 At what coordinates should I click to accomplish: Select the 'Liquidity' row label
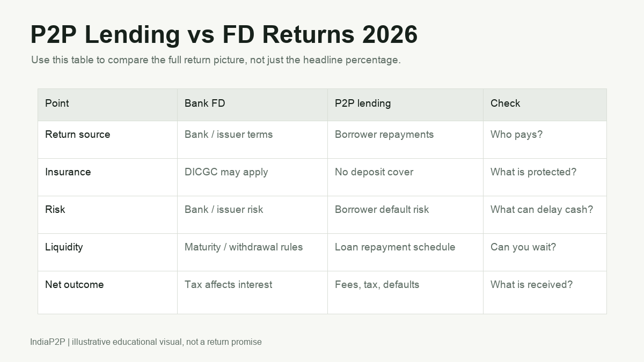64,247
